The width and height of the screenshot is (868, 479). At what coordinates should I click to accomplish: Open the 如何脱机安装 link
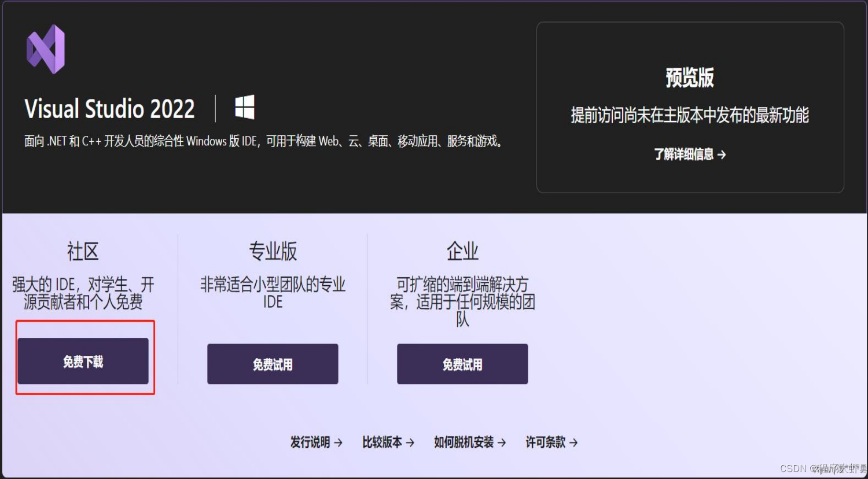[x=470, y=443]
